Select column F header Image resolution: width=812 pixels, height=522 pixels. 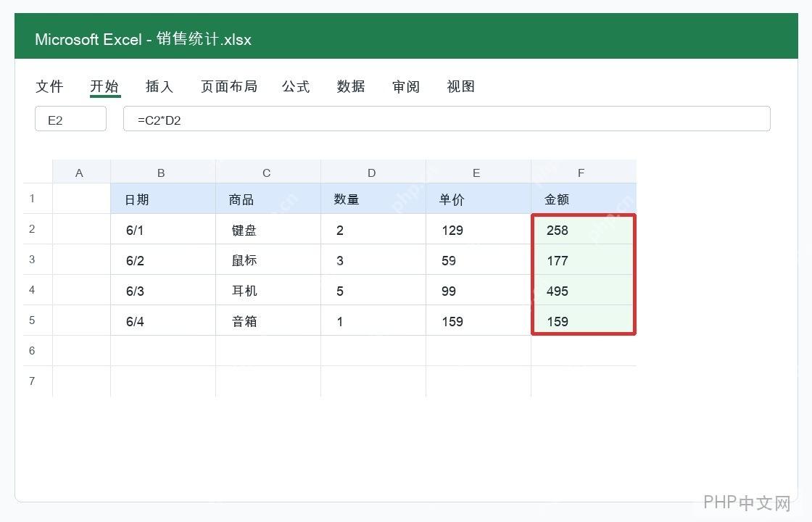point(584,172)
